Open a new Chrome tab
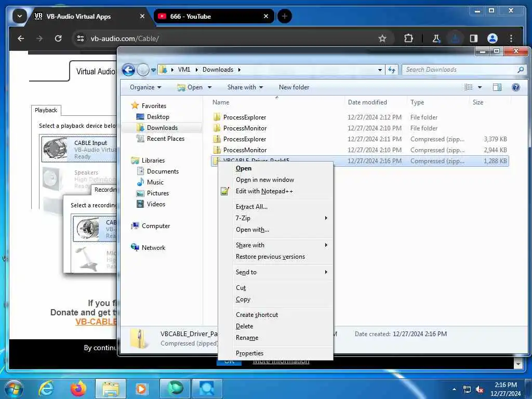The height and width of the screenshot is (399, 532). [284, 16]
